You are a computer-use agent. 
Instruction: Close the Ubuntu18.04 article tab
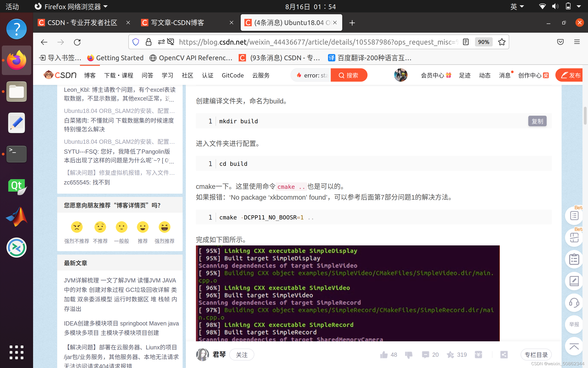pyautogui.click(x=335, y=23)
